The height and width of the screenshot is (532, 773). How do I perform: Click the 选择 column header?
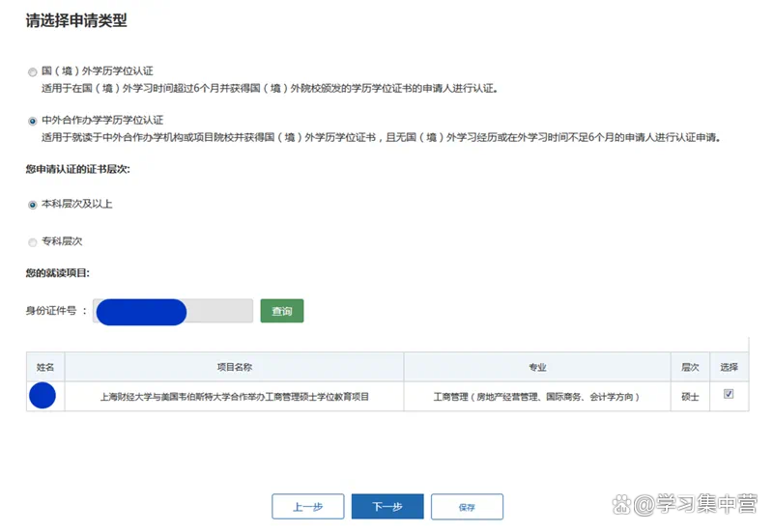729,367
